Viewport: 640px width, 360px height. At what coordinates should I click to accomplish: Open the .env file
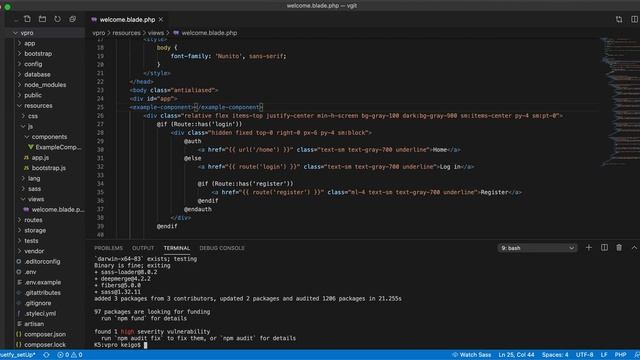pos(27,272)
